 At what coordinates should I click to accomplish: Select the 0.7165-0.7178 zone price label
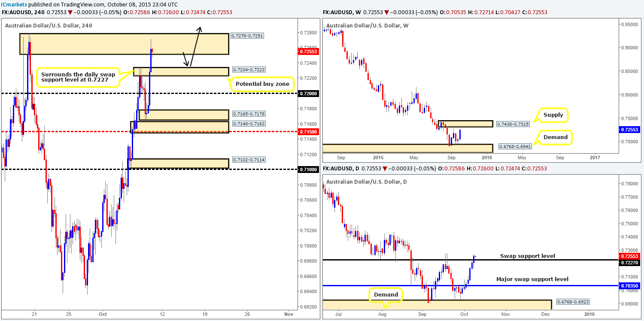coord(249,114)
